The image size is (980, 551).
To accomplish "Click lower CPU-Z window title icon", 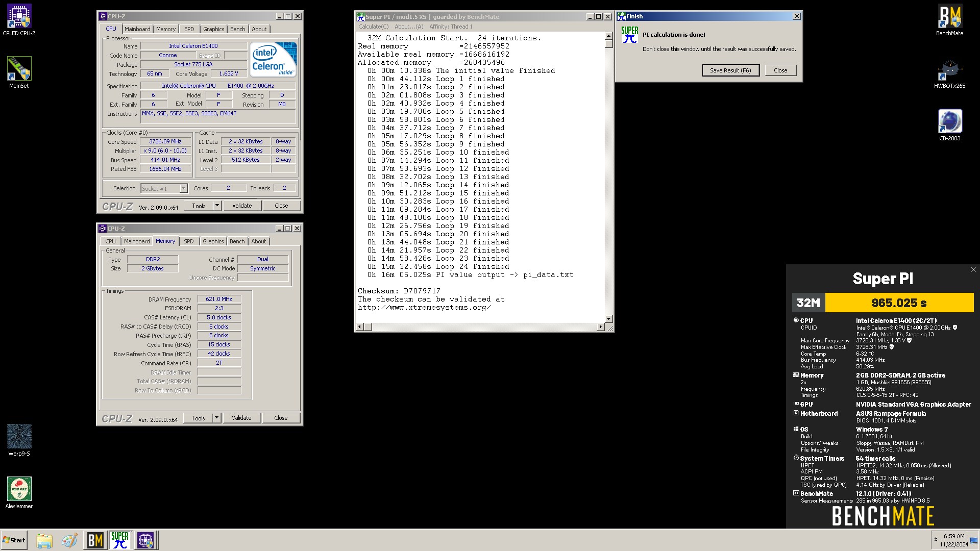I will click(x=103, y=229).
